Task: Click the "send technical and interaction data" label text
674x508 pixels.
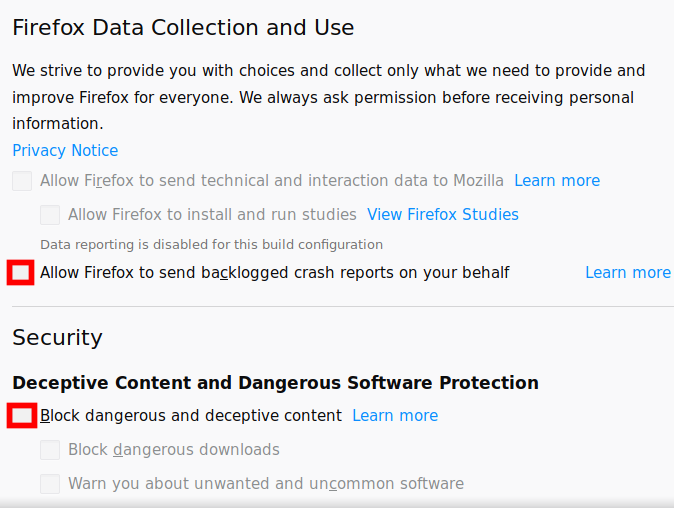Action: [272, 181]
